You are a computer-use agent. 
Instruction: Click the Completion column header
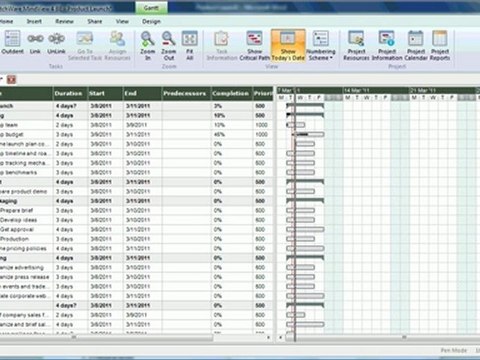pos(232,94)
